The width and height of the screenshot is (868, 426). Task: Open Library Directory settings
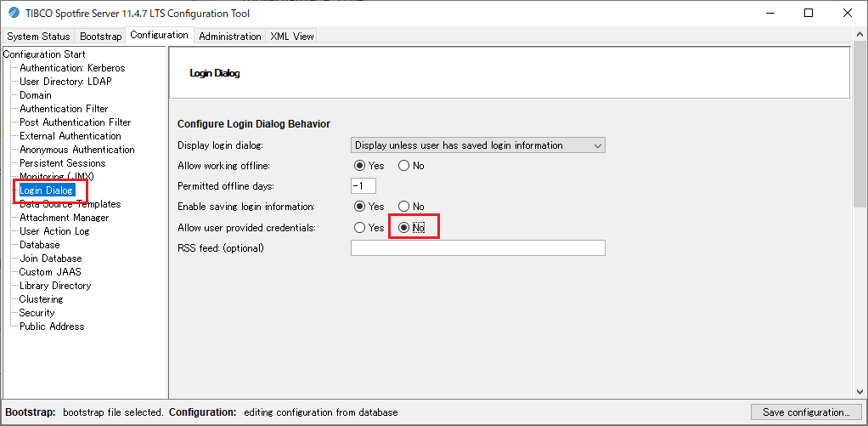pyautogui.click(x=55, y=286)
